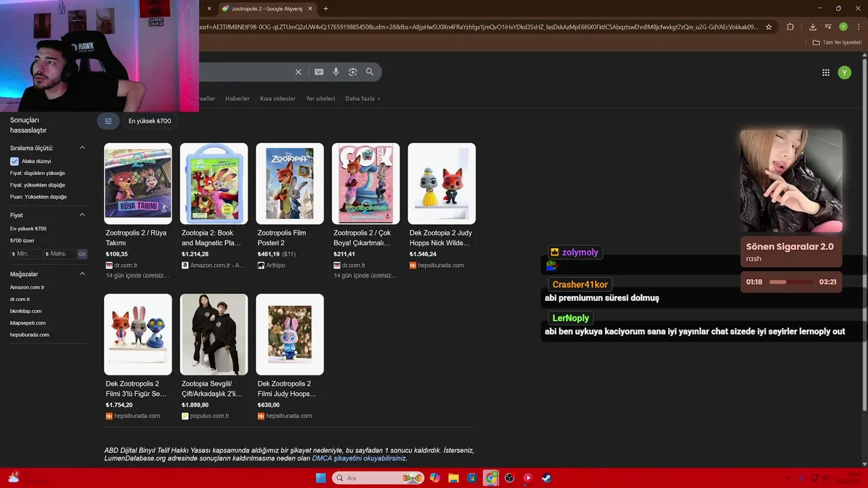
Task: Click the Maks. price input field
Action: point(59,253)
